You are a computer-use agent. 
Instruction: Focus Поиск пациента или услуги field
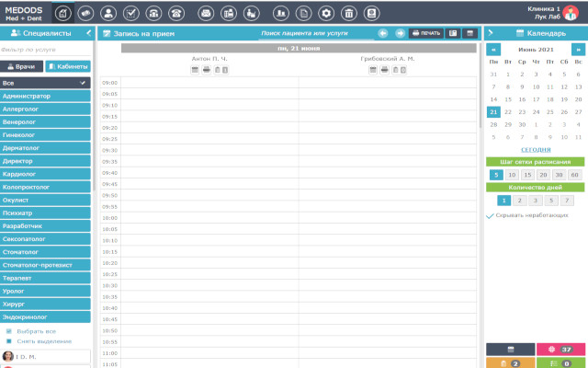tap(316, 33)
